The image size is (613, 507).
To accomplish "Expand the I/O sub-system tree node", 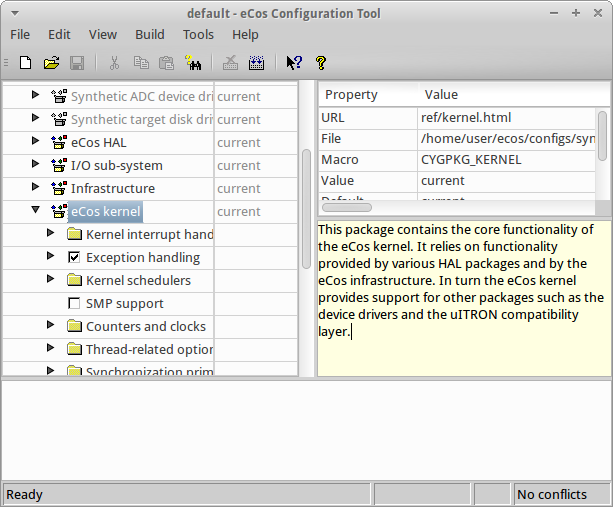I will click(36, 163).
